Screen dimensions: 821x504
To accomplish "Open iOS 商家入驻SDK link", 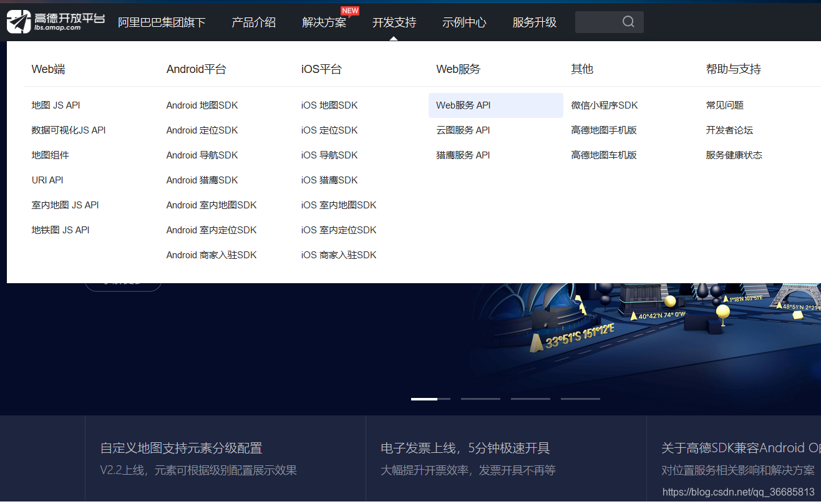I will click(339, 255).
